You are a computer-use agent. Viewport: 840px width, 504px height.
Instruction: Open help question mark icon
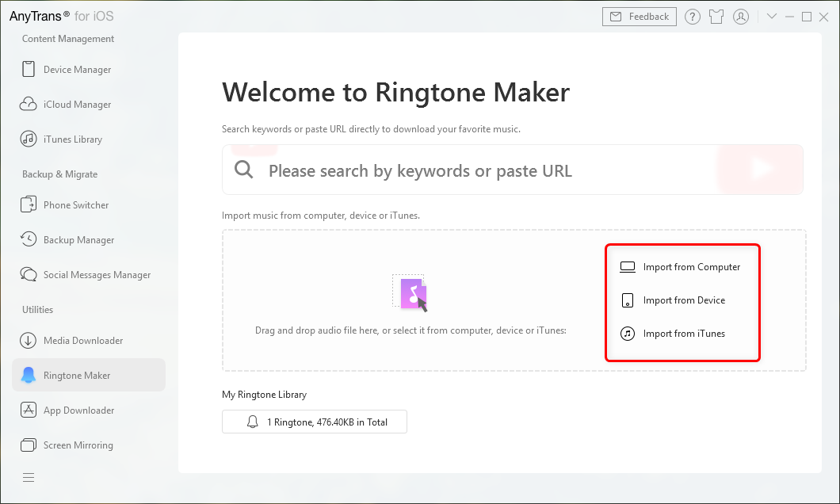[693, 17]
